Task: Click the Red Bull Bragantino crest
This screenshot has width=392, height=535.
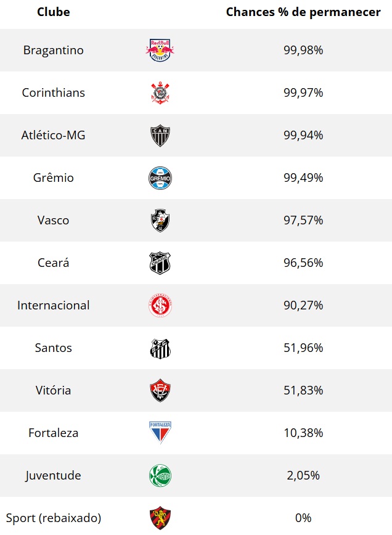Action: 160,50
